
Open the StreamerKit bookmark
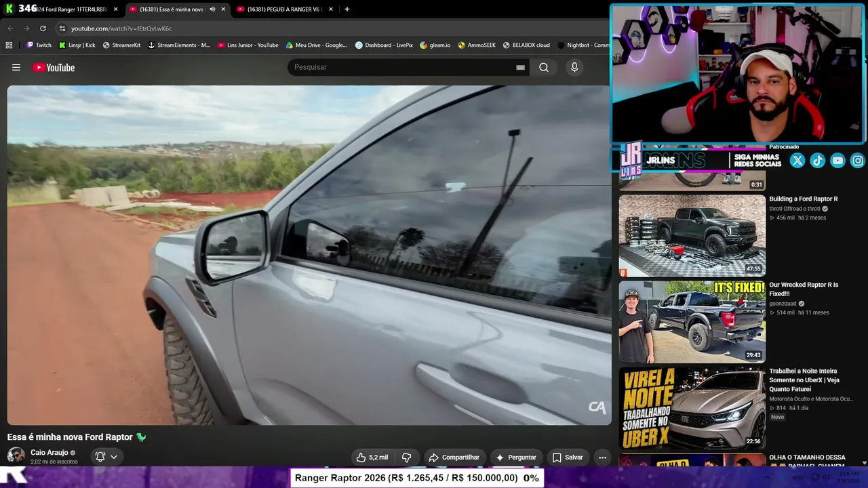121,45
